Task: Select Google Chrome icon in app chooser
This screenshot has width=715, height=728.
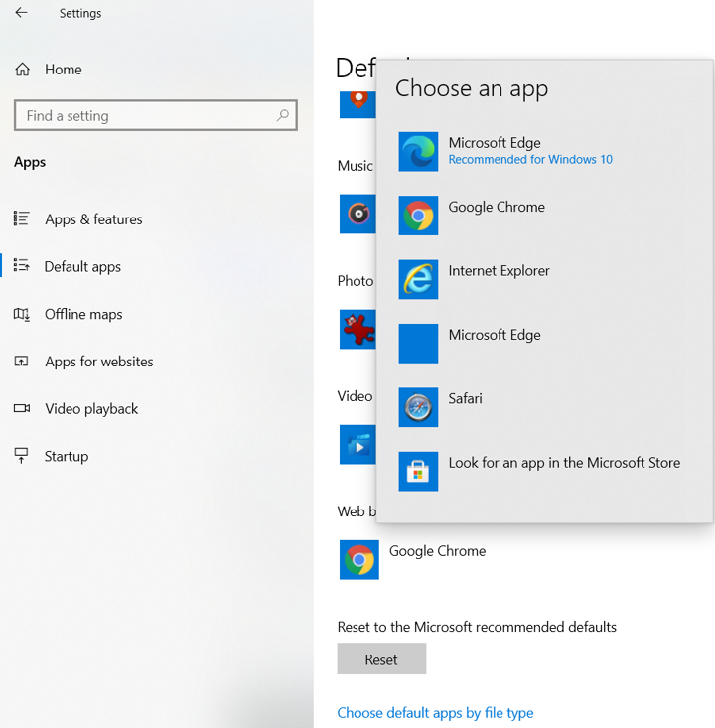Action: [418, 216]
